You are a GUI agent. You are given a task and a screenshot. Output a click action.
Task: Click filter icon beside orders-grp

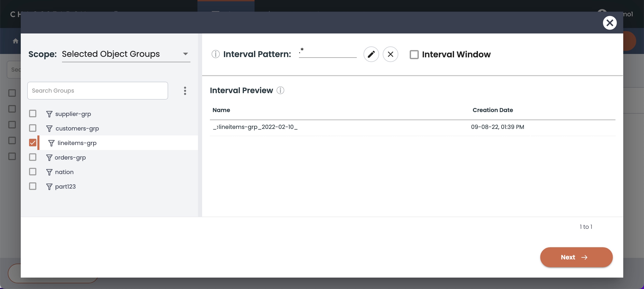[49, 157]
